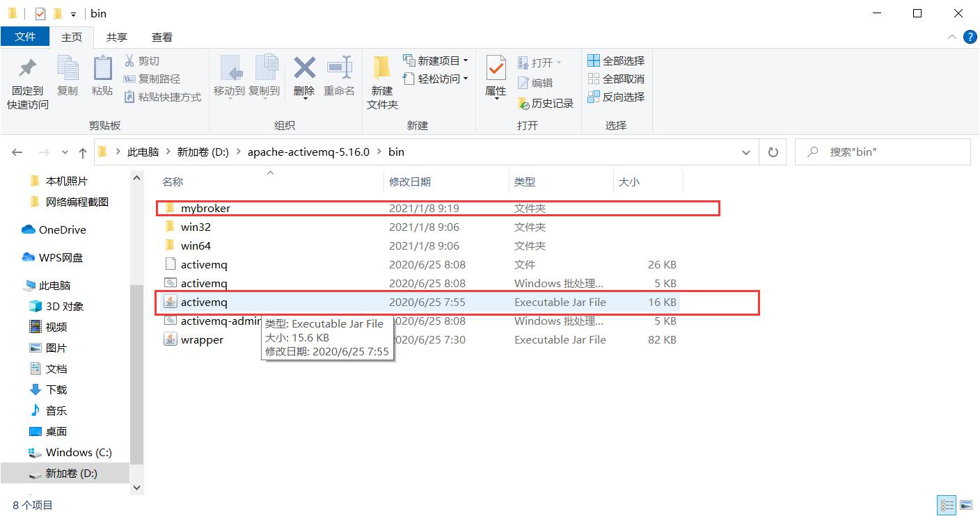This screenshot has height=516, width=980.
Task: Expand recent locations dropdown arrow
Action: [x=65, y=152]
